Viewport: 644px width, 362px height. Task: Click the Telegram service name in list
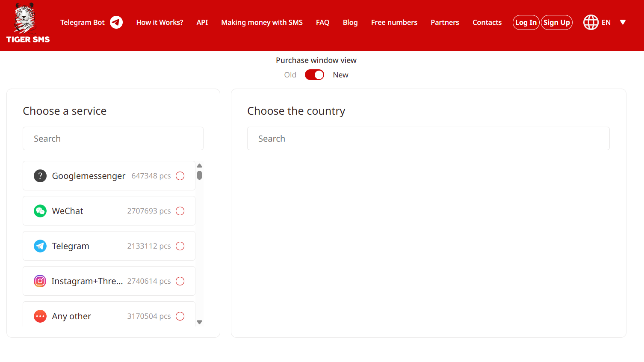point(71,246)
